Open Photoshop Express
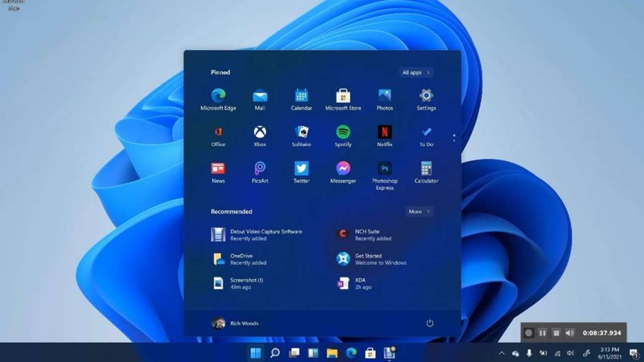This screenshot has height=362, width=644. [385, 175]
